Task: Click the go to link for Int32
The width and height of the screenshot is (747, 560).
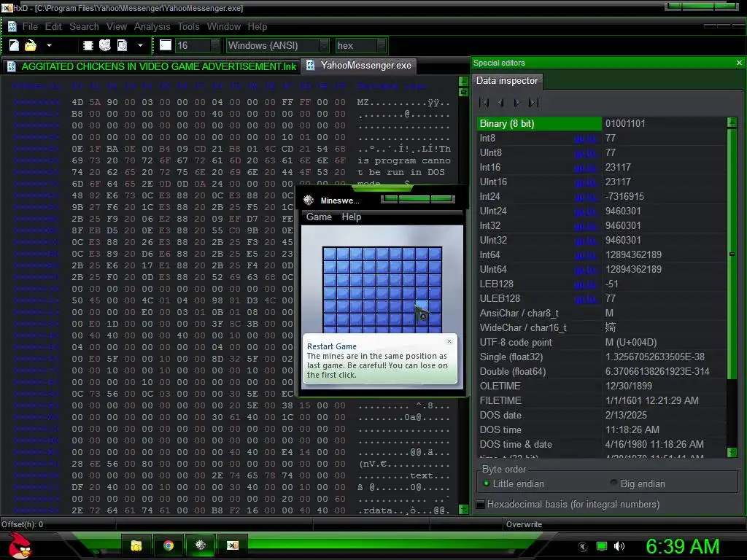Action: coord(586,226)
